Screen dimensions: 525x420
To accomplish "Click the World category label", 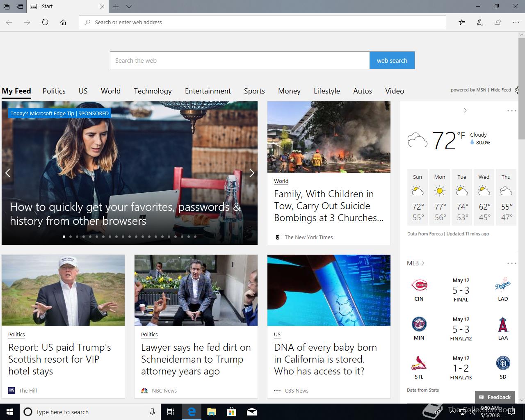I will tap(281, 181).
